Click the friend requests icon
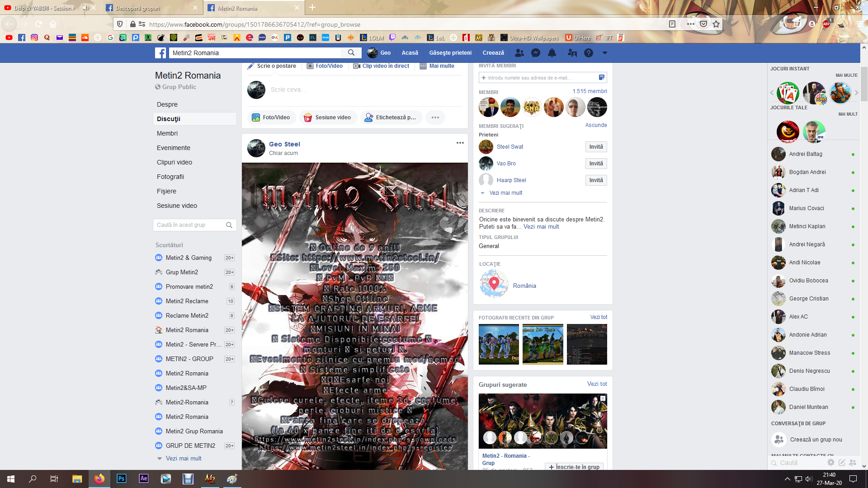 (519, 53)
